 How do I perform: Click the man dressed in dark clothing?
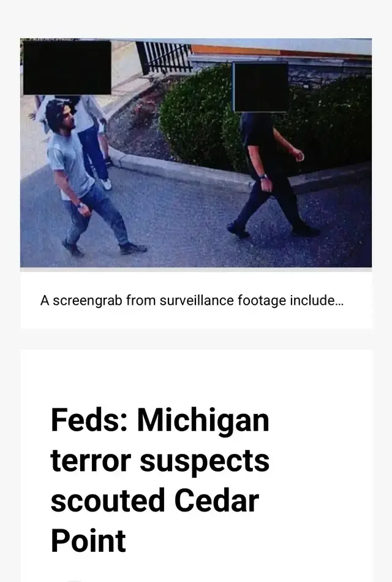(x=273, y=174)
